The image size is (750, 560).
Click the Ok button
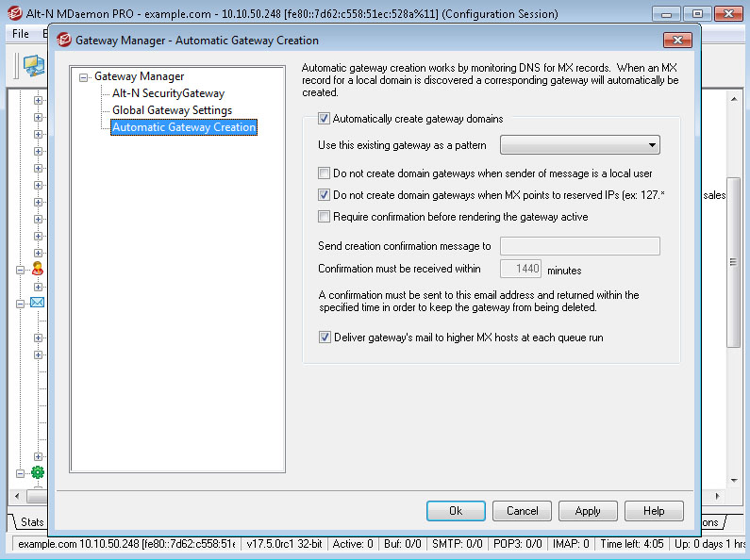pos(456,511)
